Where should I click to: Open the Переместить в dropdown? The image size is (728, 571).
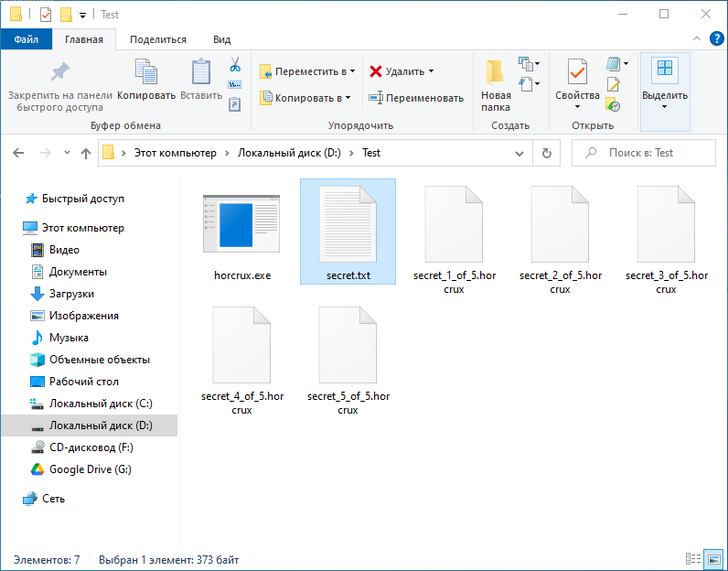pyautogui.click(x=307, y=71)
